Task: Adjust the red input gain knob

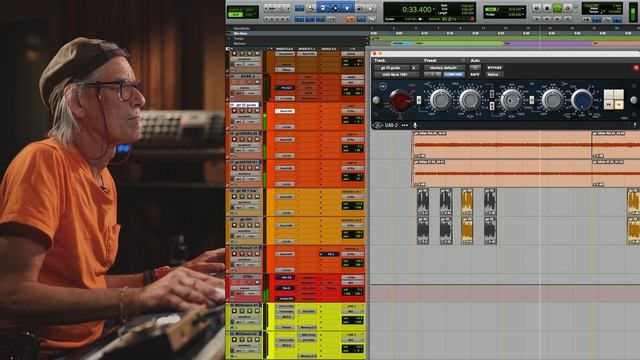Action: coord(400,100)
